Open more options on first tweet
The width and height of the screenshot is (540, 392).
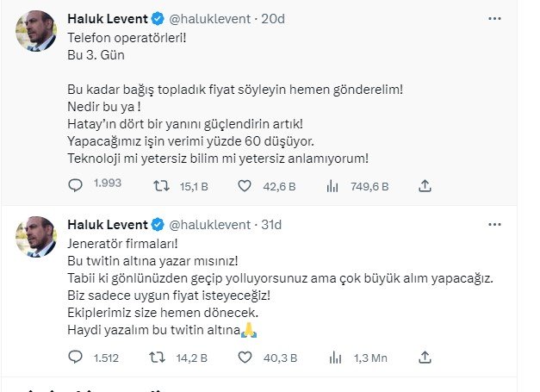493,17
